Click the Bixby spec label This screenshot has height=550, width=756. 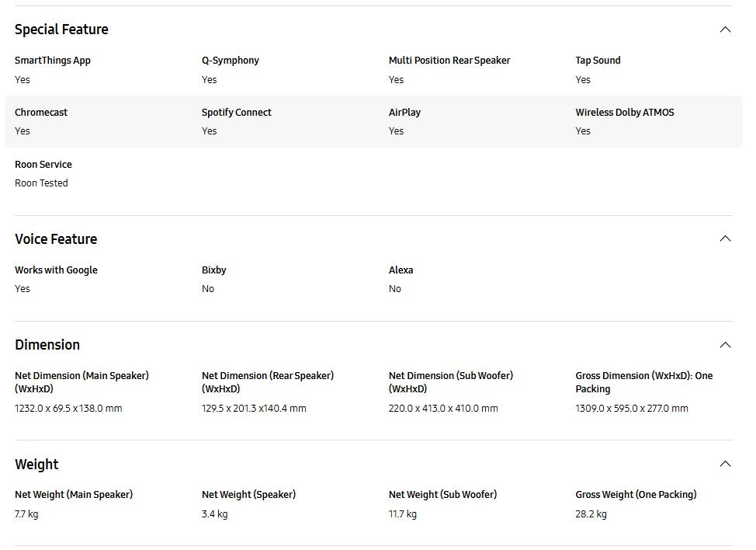click(x=214, y=270)
